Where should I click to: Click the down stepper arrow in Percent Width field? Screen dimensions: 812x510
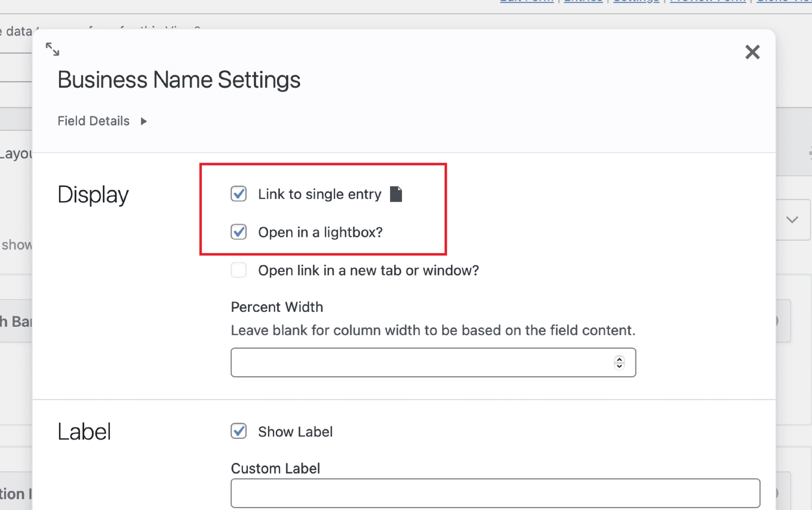[620, 366]
